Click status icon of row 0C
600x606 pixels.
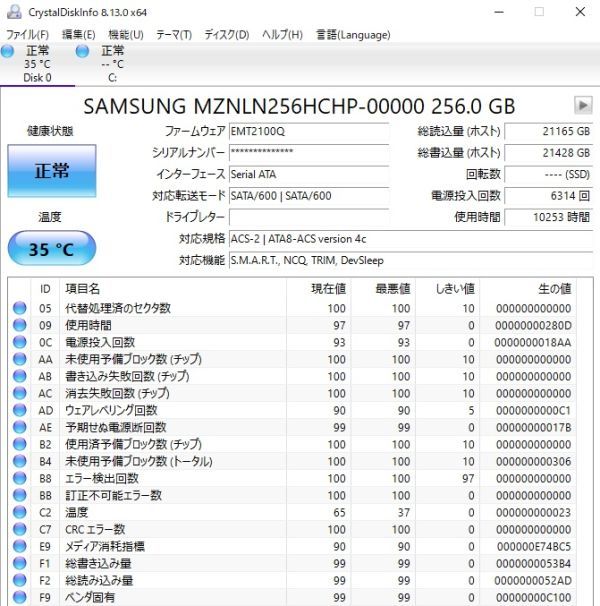(x=19, y=342)
